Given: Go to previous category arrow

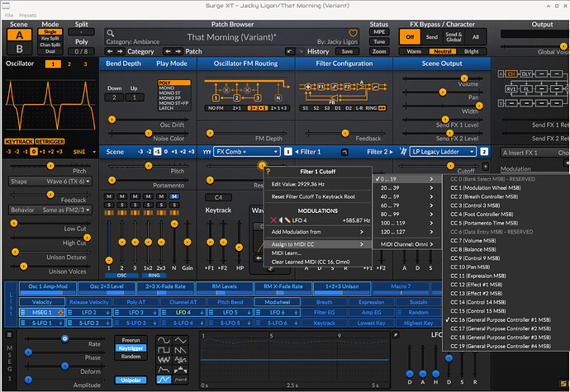Looking at the screenshot, I should pos(110,51).
